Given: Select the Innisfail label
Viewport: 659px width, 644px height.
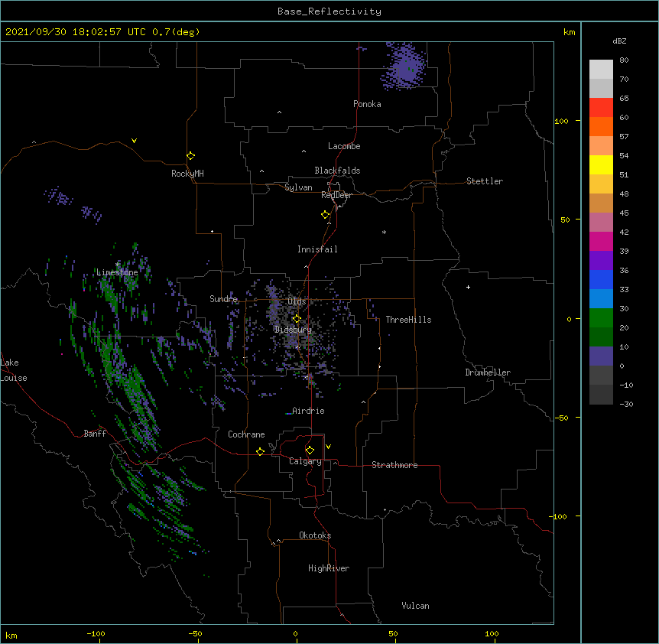Looking at the screenshot, I should (317, 249).
